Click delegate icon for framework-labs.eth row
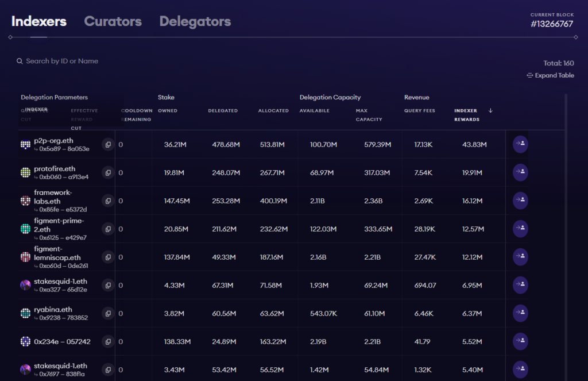Viewport: 588px width, 381px height. [520, 201]
